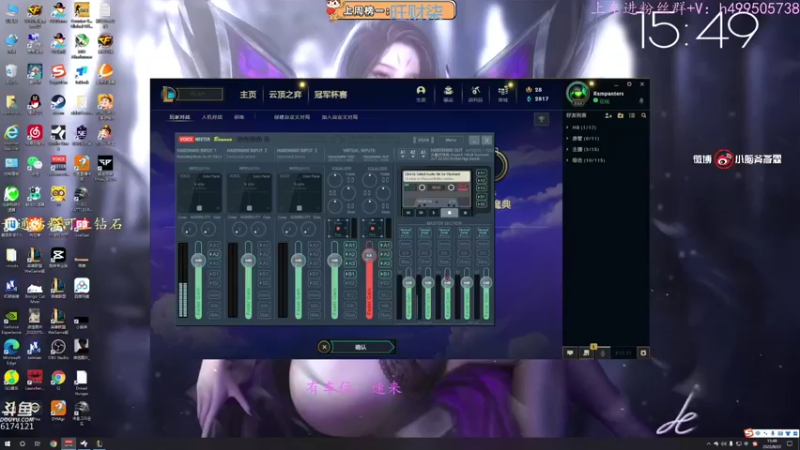Viewport: 800px width, 450px height.
Task: Open OBS Studio desktop shortcut
Action: [x=58, y=350]
